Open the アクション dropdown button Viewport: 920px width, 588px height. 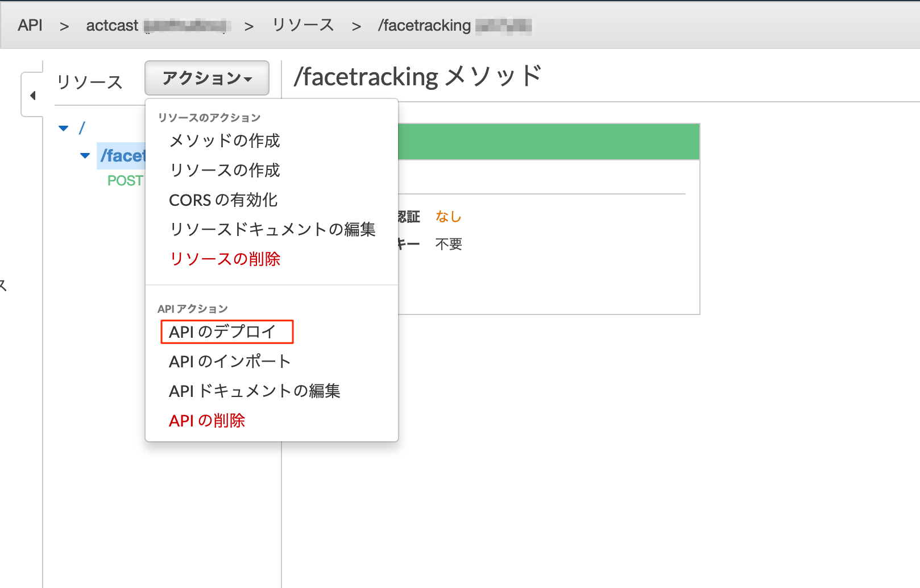[x=207, y=78]
